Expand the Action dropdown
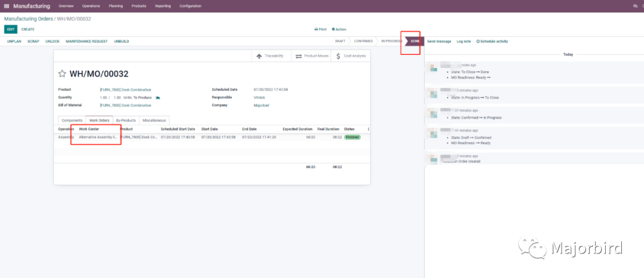The height and width of the screenshot is (278, 644). tap(340, 29)
